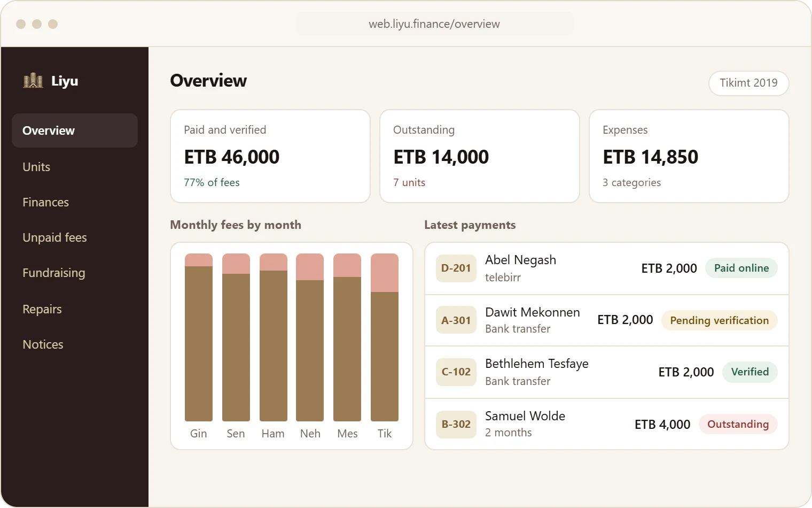This screenshot has width=812, height=508.
Task: Click the ETB 4,000 amount
Action: (662, 425)
